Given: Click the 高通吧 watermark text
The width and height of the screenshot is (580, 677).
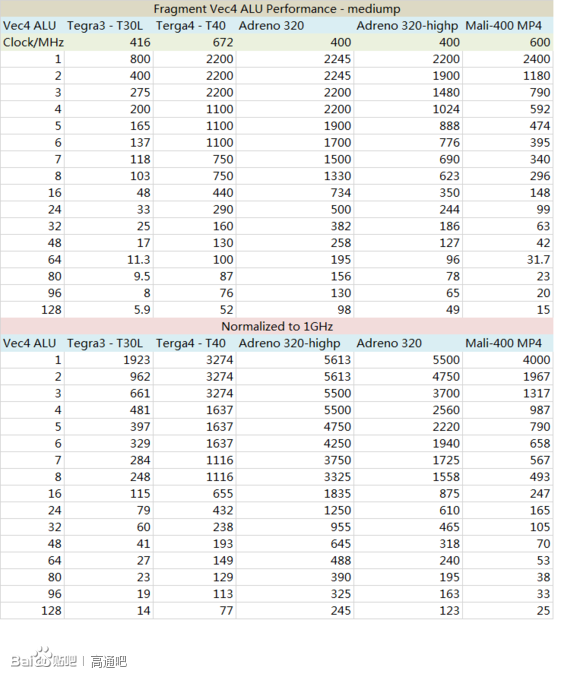Looking at the screenshot, I should pyautogui.click(x=108, y=661).
